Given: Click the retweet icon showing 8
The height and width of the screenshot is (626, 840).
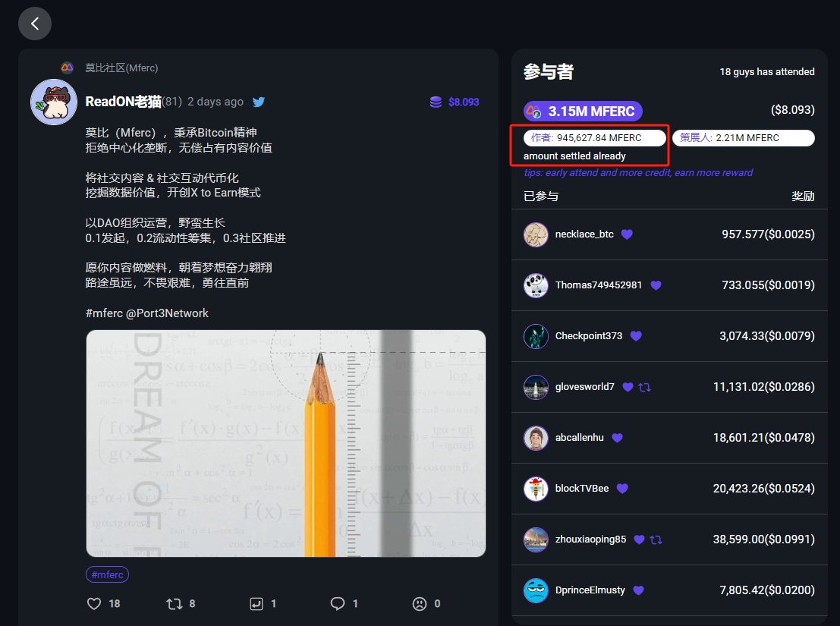Looking at the screenshot, I should pyautogui.click(x=174, y=603).
